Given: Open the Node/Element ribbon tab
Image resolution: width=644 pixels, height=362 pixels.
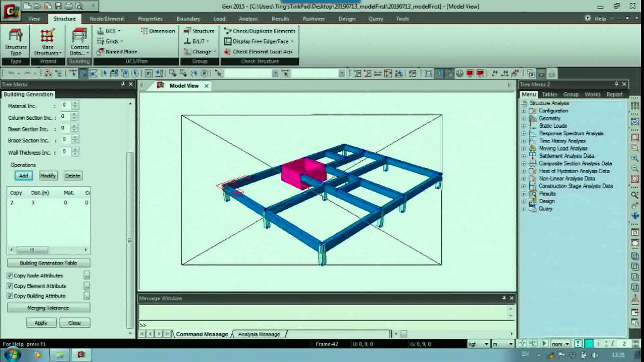Looking at the screenshot, I should (x=107, y=19).
